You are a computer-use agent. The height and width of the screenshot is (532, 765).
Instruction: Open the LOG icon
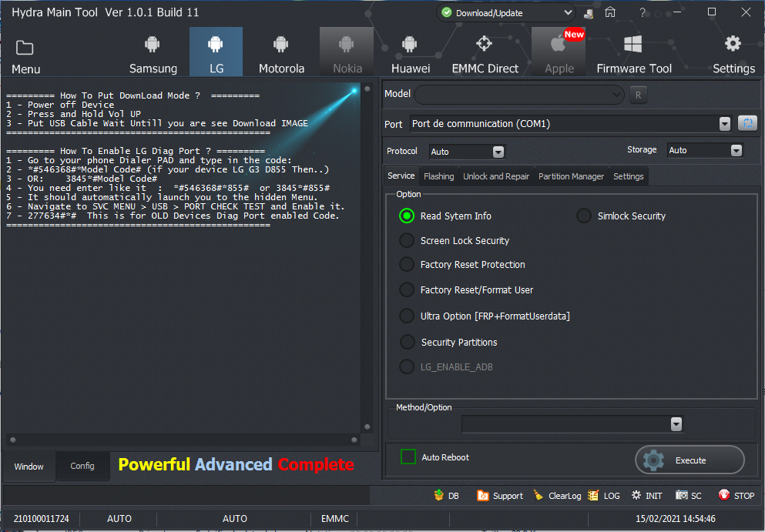click(x=593, y=495)
